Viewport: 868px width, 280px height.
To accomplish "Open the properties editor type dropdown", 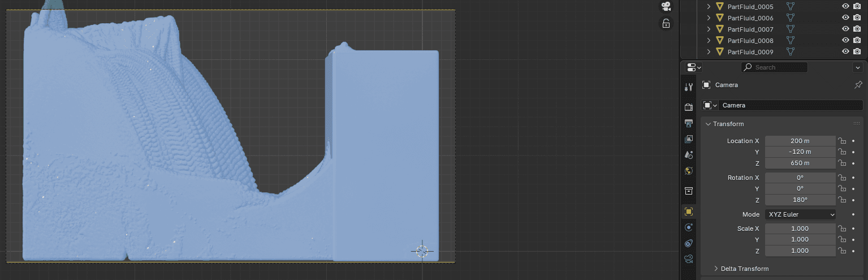I will tap(693, 67).
